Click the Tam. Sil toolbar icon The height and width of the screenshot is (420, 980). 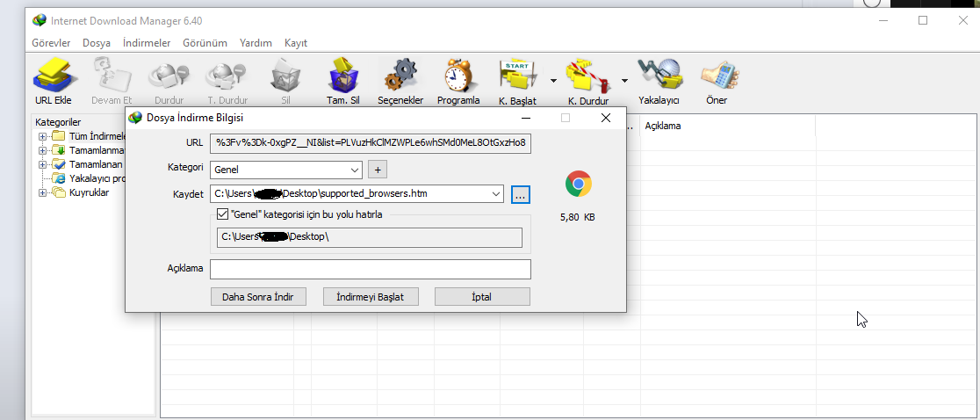tap(343, 74)
